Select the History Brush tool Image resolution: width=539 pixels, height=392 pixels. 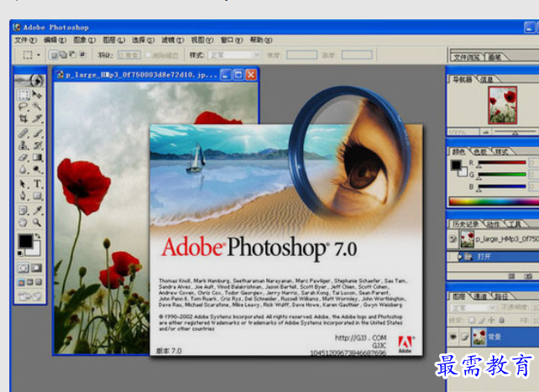(x=37, y=145)
